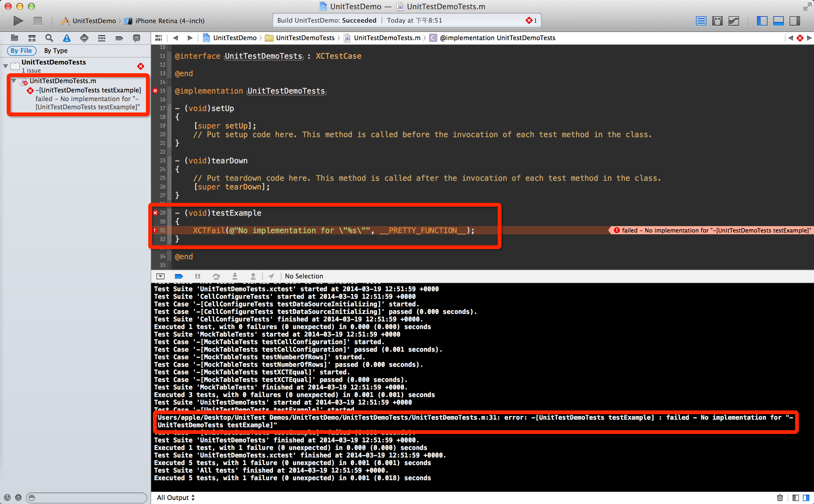
Task: Select the By Type issue filter
Action: [x=56, y=51]
